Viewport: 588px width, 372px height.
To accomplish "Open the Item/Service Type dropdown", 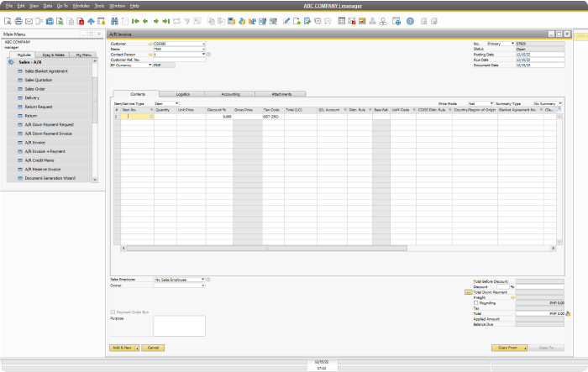I will tap(176, 103).
